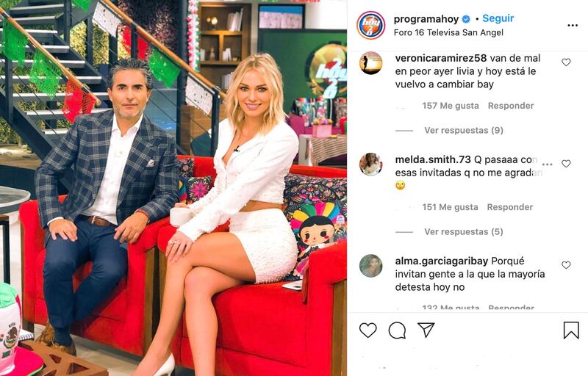Viewport: 588px width, 376px height.
Task: Expand Ver respuestas (5) replies
Action: tap(464, 232)
